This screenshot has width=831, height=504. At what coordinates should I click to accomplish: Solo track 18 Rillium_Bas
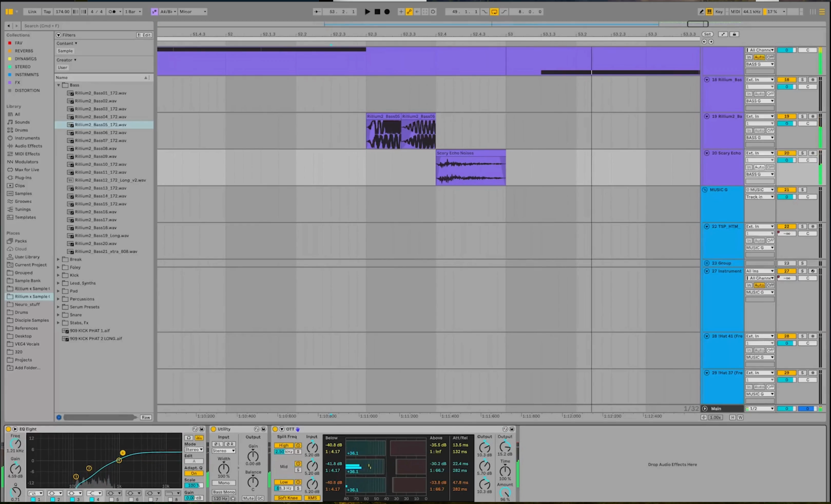(802, 80)
